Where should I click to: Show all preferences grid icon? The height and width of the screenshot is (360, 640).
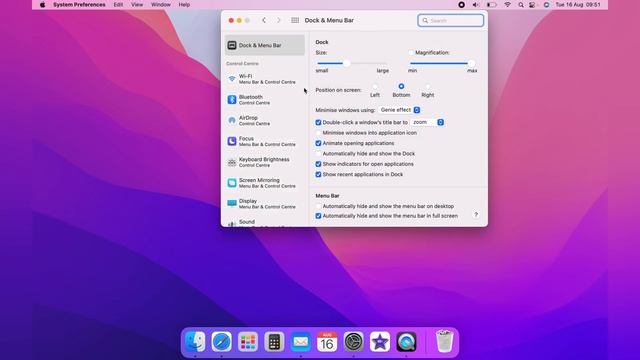point(295,20)
